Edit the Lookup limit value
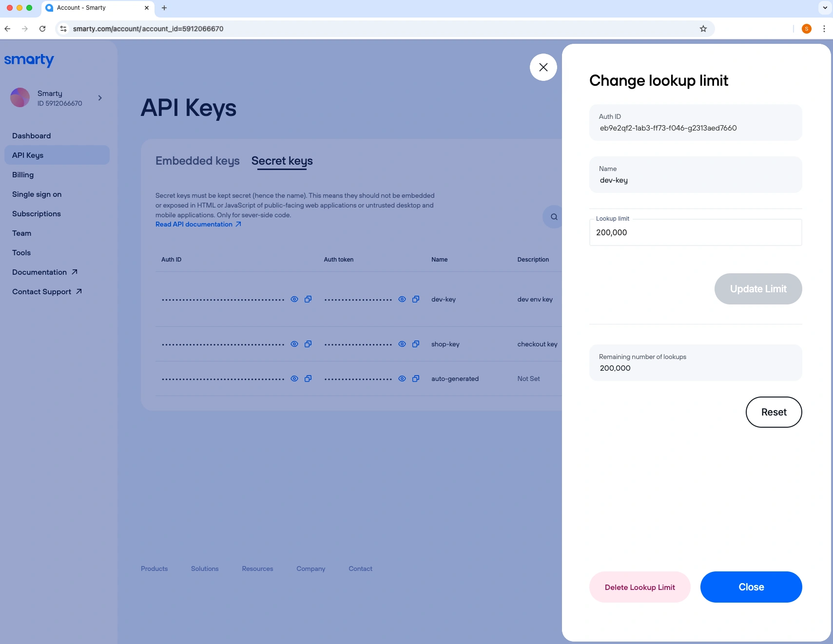Screen dimensions: 833x644 click(x=695, y=232)
